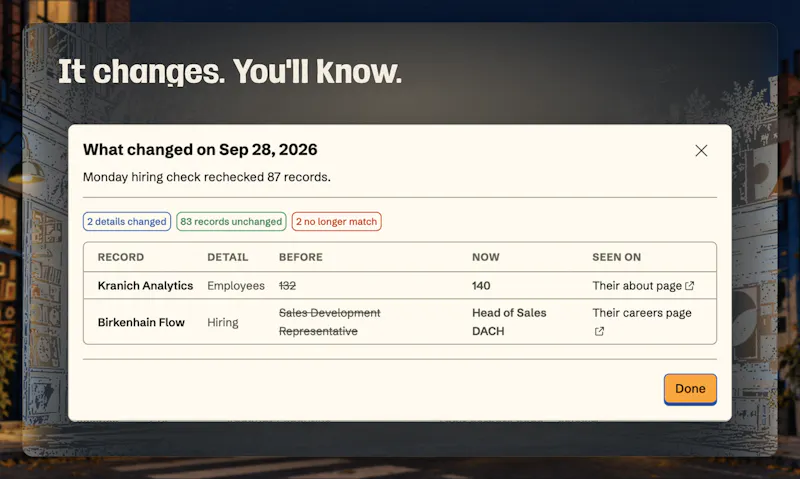The image size is (800, 479).
Task: Click the Birkenhain Flow record name
Action: [x=141, y=322]
